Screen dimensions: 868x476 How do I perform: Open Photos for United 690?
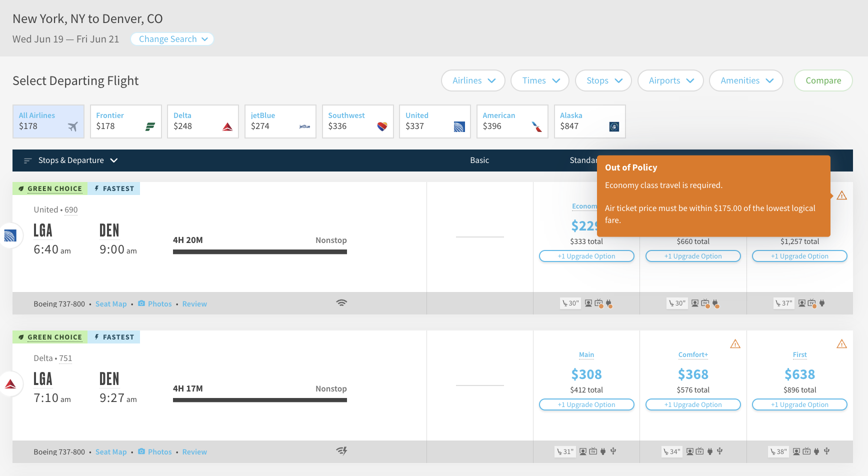159,304
